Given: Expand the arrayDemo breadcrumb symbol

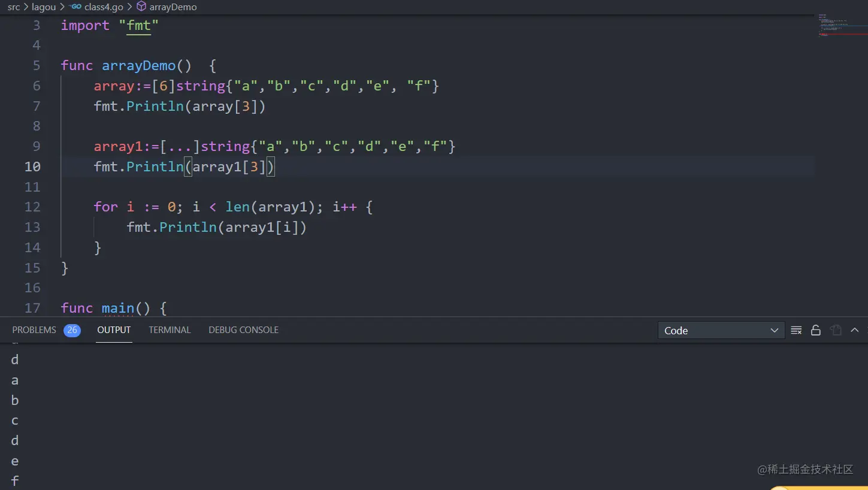Looking at the screenshot, I should coord(173,7).
